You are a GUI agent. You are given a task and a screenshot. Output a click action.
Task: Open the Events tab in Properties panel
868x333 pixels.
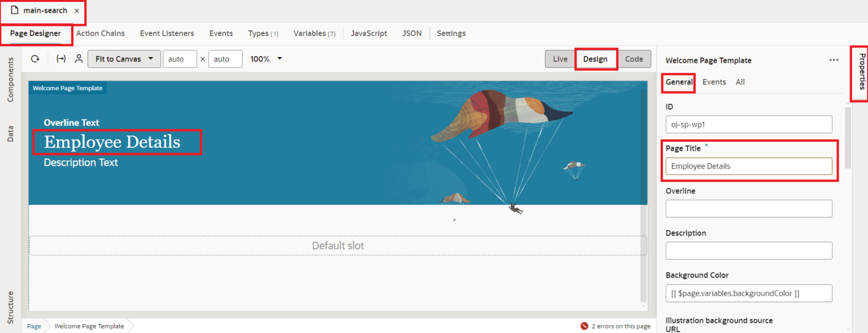714,82
